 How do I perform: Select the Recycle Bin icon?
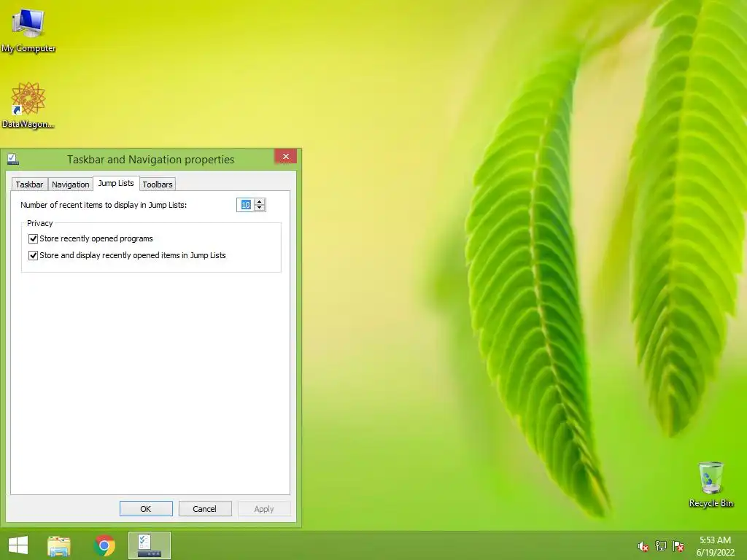[711, 484]
